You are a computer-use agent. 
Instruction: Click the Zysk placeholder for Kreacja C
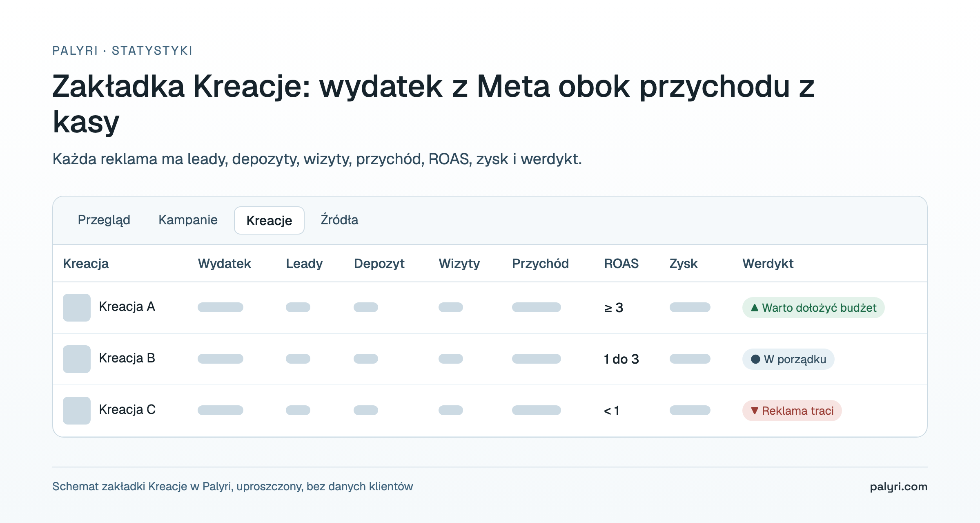(x=690, y=410)
